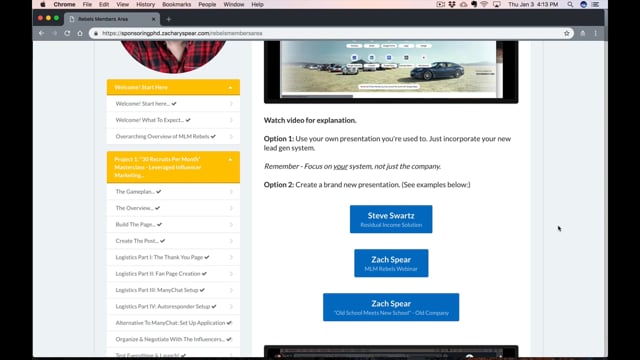Open the browser home page icon
The width and height of the screenshot is (640, 360).
coord(80,33)
